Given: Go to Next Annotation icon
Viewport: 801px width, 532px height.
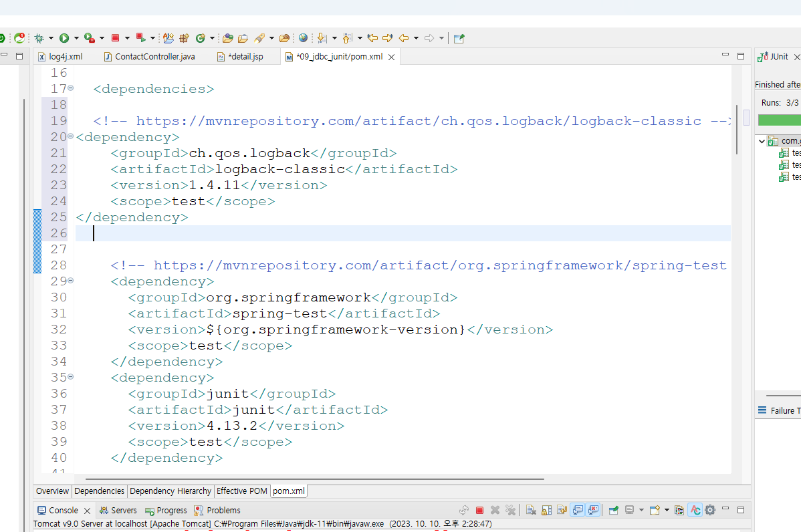Looking at the screenshot, I should point(322,38).
